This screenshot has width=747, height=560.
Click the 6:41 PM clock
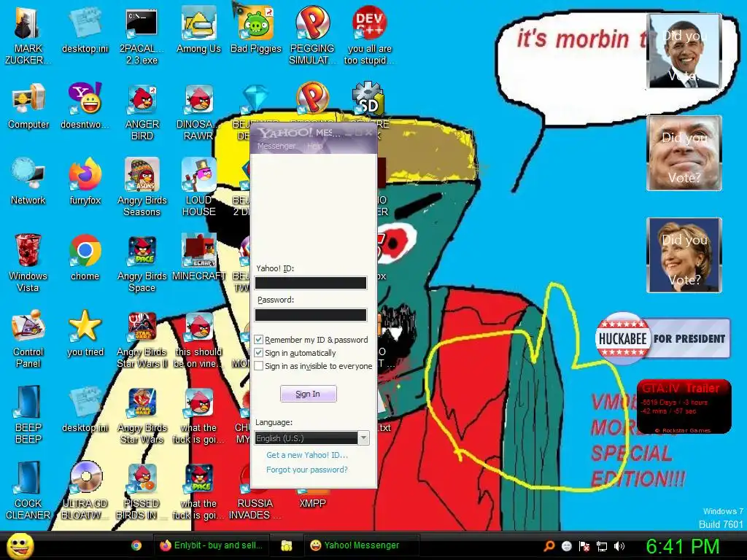[x=682, y=546]
